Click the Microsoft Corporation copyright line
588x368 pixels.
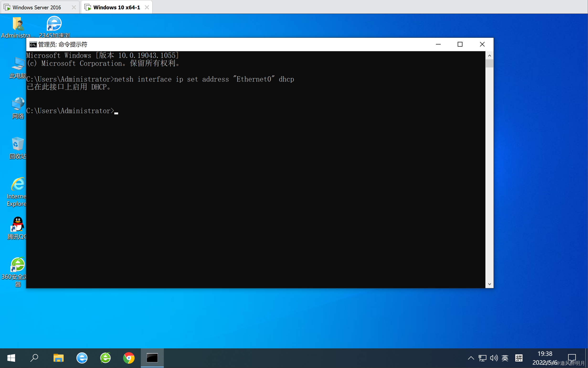[x=104, y=64]
